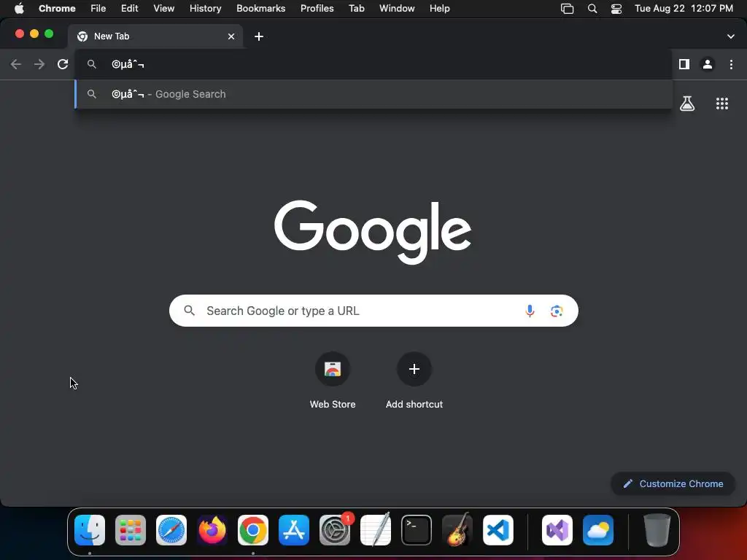Open the Weather app from the dock
Screen dimensions: 747x560
point(598,530)
